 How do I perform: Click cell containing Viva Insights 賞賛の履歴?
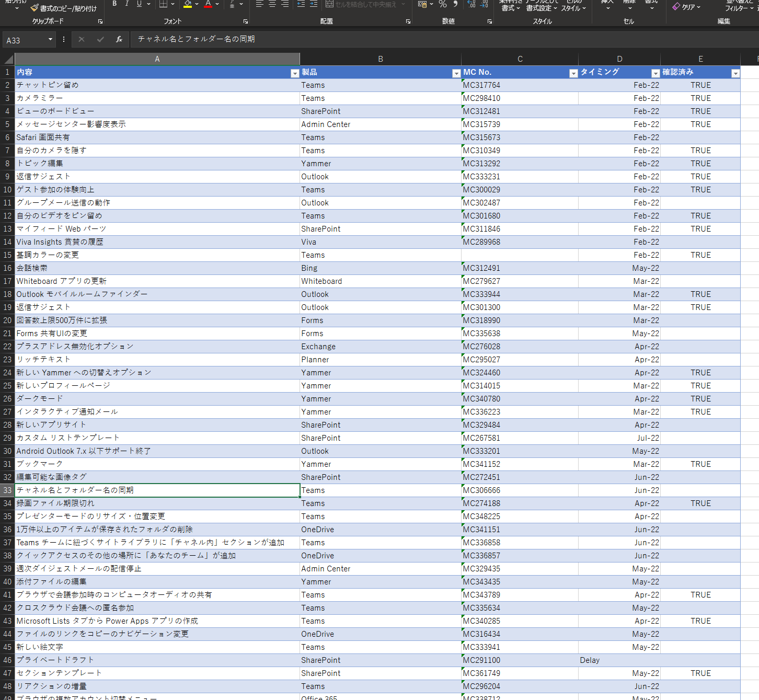coord(157,242)
